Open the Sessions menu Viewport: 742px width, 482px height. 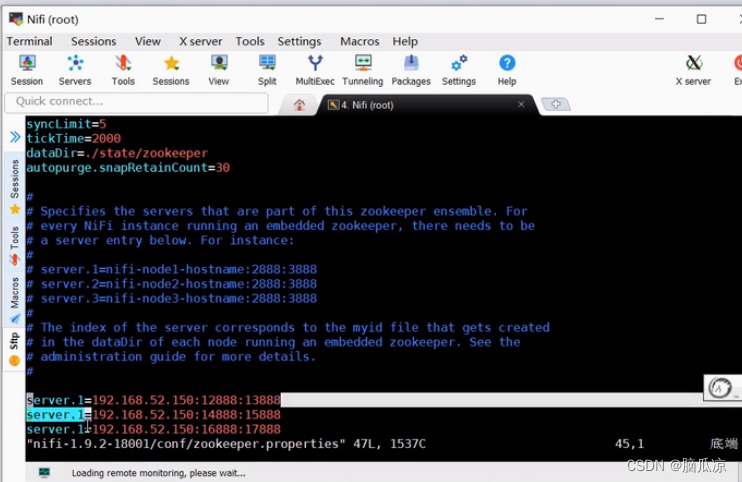[93, 42]
